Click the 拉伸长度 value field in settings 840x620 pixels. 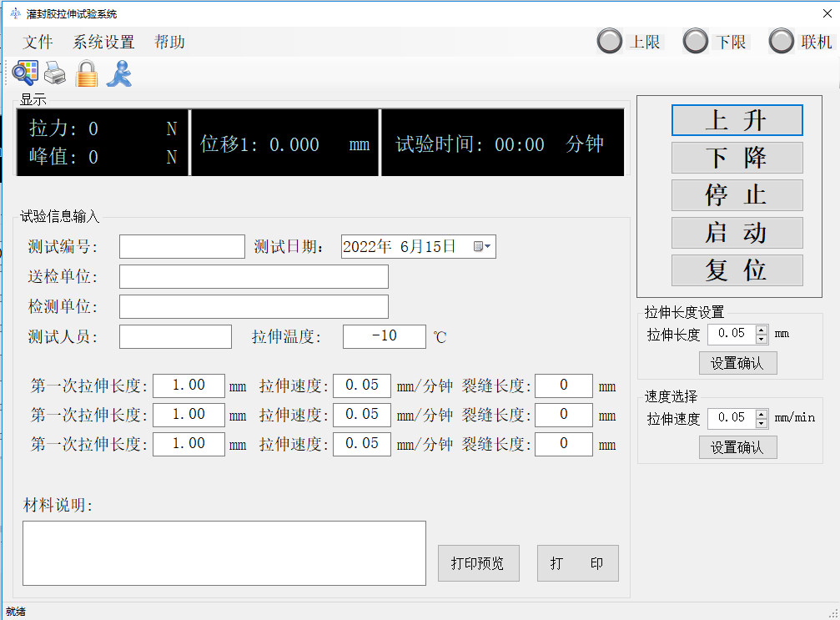pos(732,334)
